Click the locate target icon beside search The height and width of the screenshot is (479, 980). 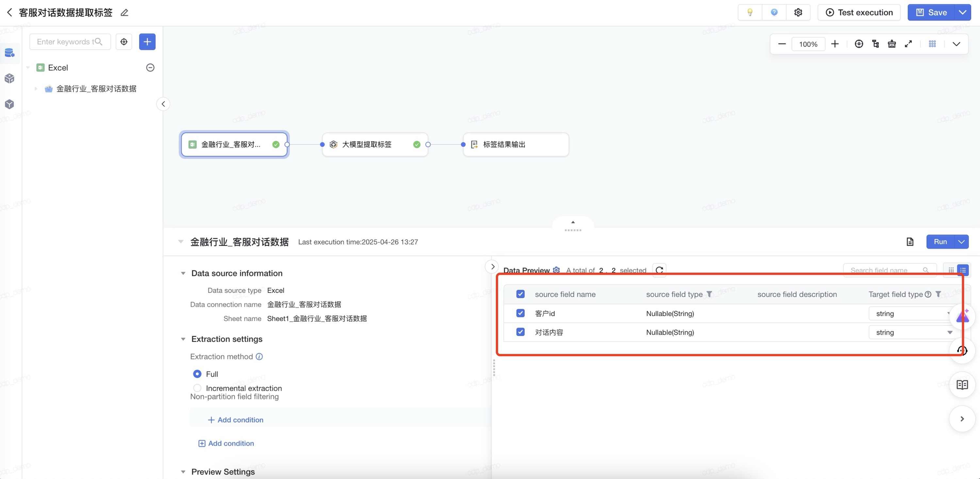(123, 42)
